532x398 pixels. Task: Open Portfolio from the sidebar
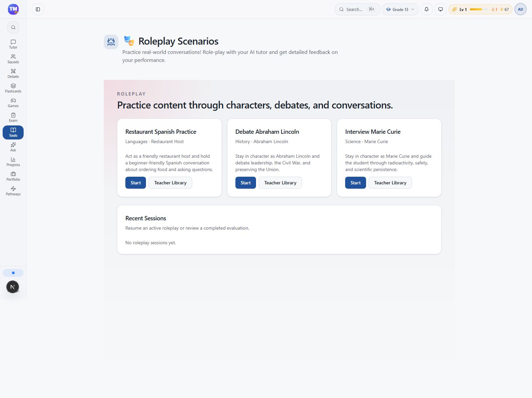(x=13, y=176)
